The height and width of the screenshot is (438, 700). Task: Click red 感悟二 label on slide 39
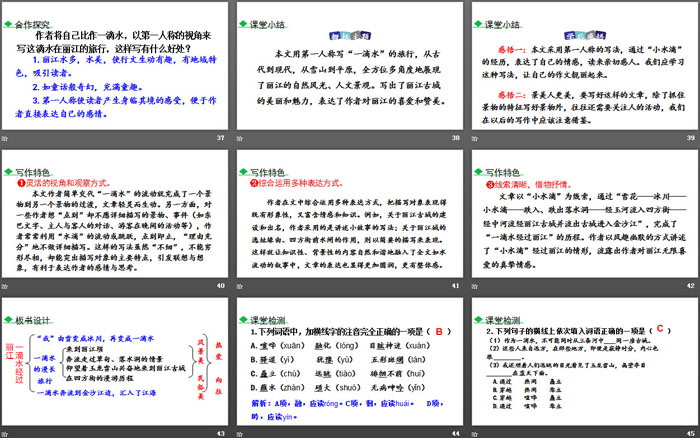(x=512, y=95)
